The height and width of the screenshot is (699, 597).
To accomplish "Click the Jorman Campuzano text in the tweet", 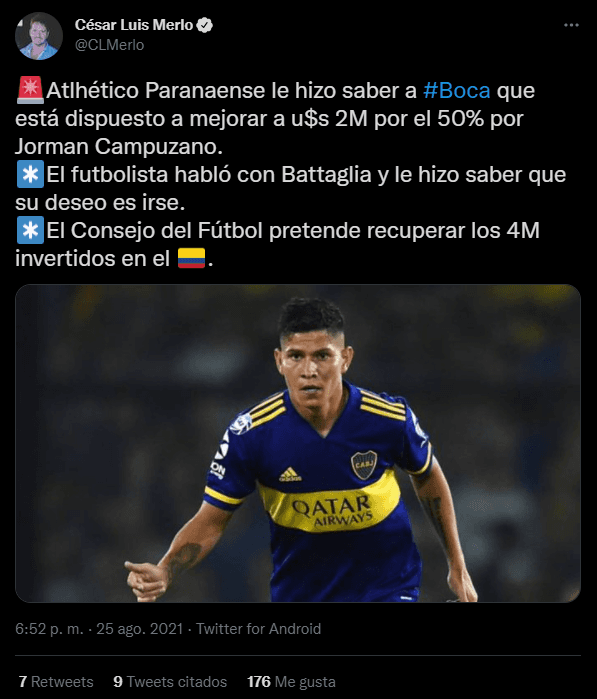I will (x=119, y=146).
